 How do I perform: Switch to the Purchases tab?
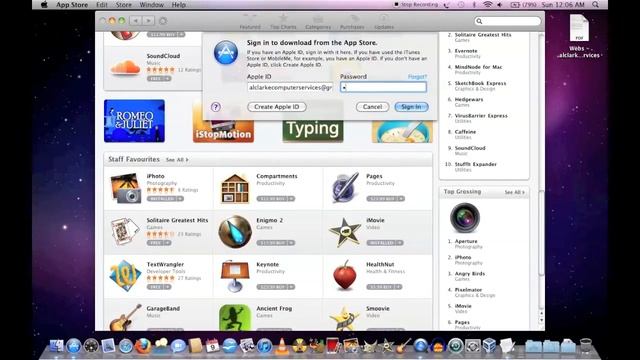(x=352, y=22)
